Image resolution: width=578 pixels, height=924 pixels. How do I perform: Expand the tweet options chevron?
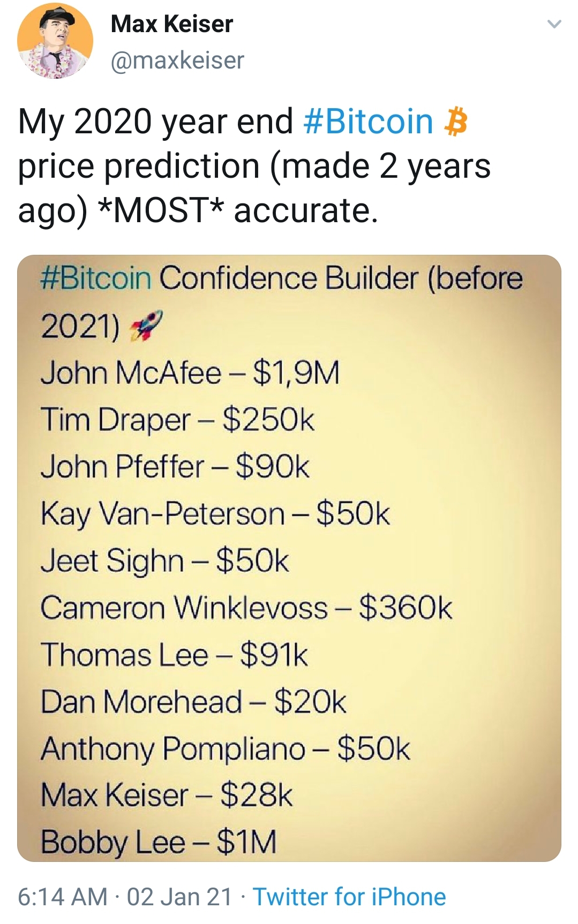pyautogui.click(x=554, y=24)
